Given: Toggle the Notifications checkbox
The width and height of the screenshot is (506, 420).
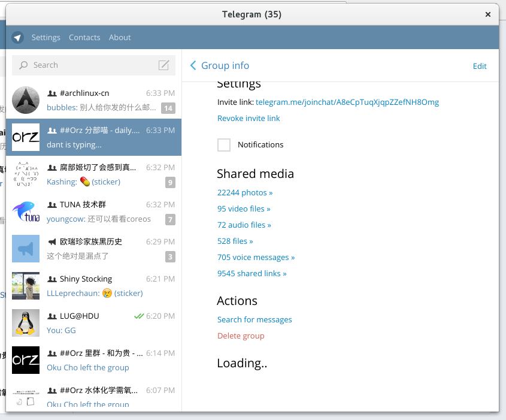Looking at the screenshot, I should click(x=224, y=145).
